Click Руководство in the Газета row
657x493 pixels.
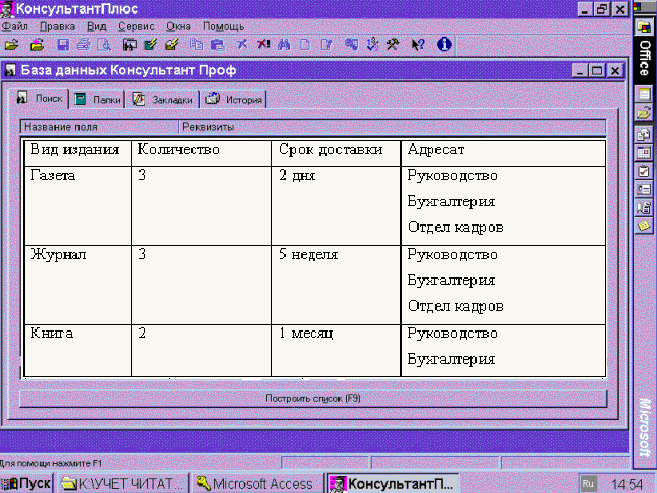coord(453,176)
